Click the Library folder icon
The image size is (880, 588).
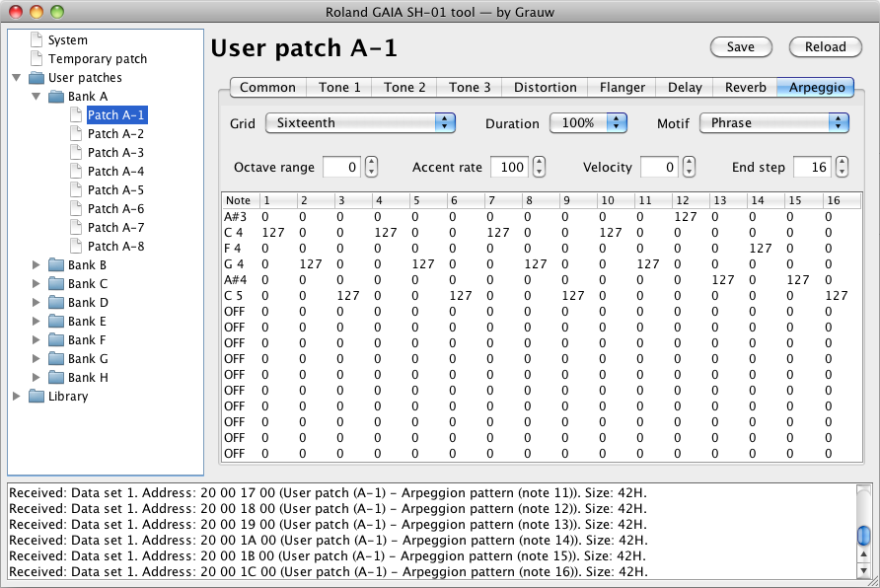(x=37, y=397)
